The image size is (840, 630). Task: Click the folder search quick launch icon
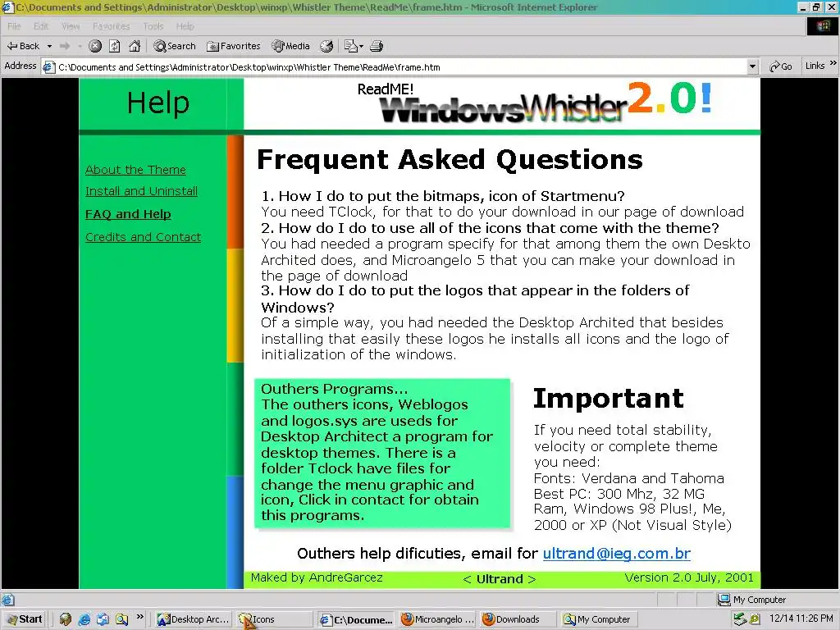(x=122, y=619)
